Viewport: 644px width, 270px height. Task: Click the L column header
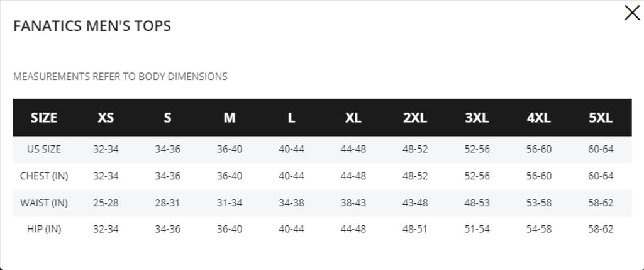coord(291,118)
